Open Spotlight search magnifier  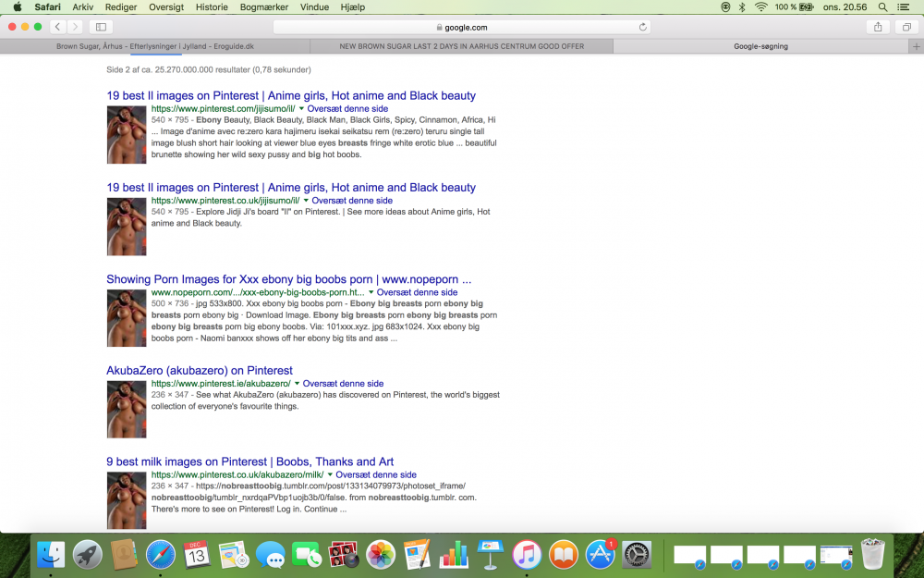(882, 7)
